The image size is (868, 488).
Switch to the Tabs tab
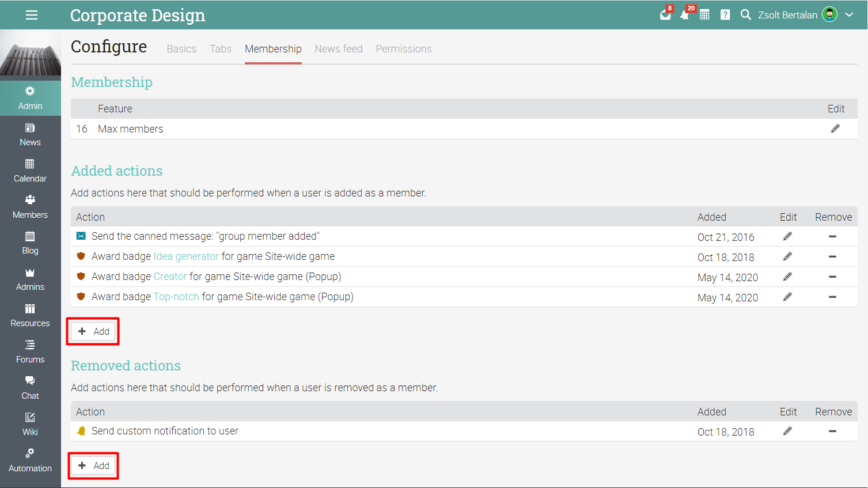[x=221, y=49]
